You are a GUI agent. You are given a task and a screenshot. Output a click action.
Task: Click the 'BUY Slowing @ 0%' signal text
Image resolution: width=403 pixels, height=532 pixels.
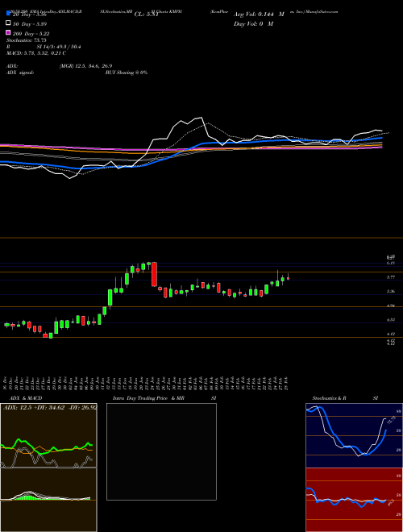tap(127, 73)
